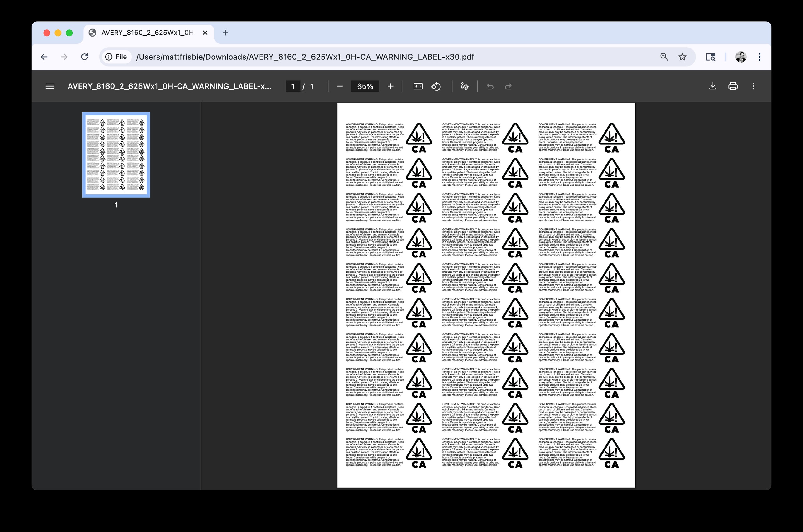Click the fit to page icon
Viewport: 803px width, 532px height.
pos(418,86)
